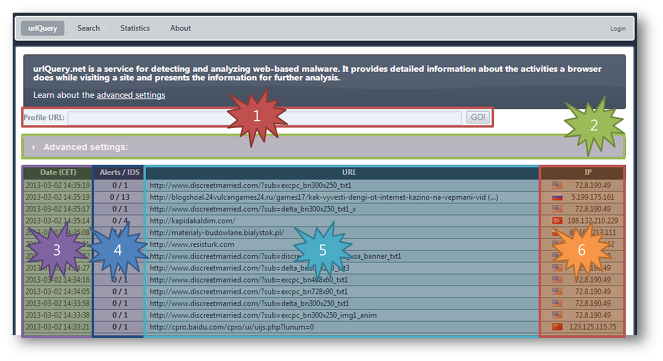Open the excpc_bn300x250_txt1 discreetmarried URL
The width and height of the screenshot is (663, 361).
(250, 185)
